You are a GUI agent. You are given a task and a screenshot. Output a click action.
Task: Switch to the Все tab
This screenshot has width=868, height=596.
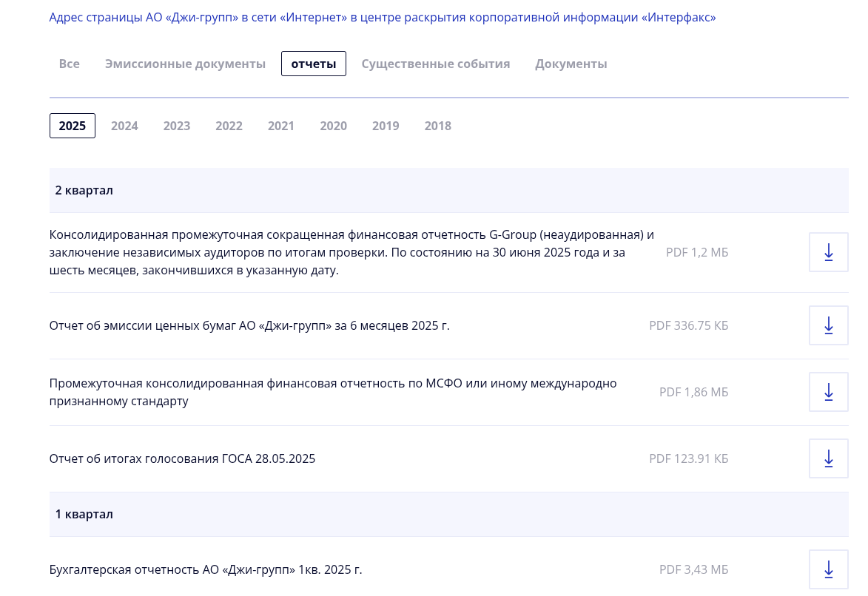point(69,64)
